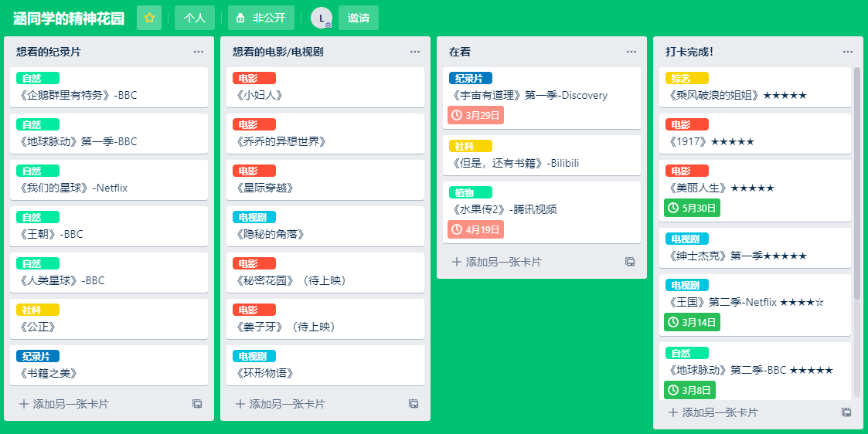Open card 《企鹅群里有特务》-BBC
Viewport: 868px width, 434px height.
(109, 87)
